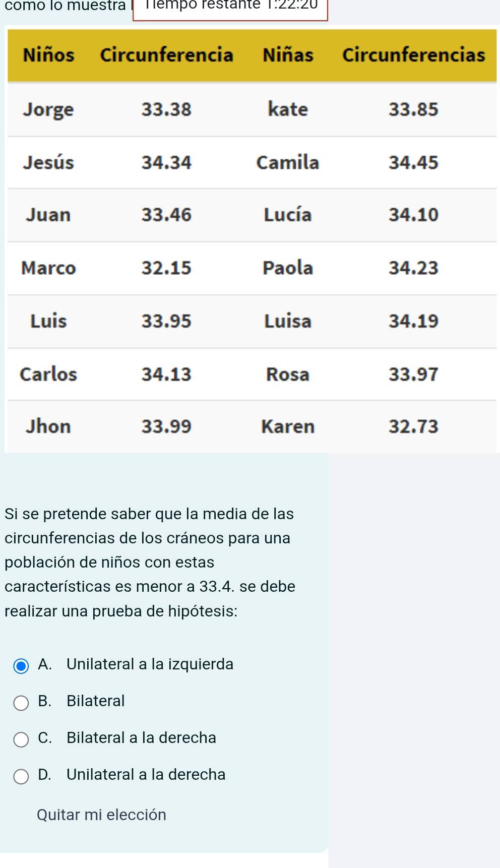Choose option D Unilateral a la derecha
This screenshot has width=500, height=868.
(21, 776)
